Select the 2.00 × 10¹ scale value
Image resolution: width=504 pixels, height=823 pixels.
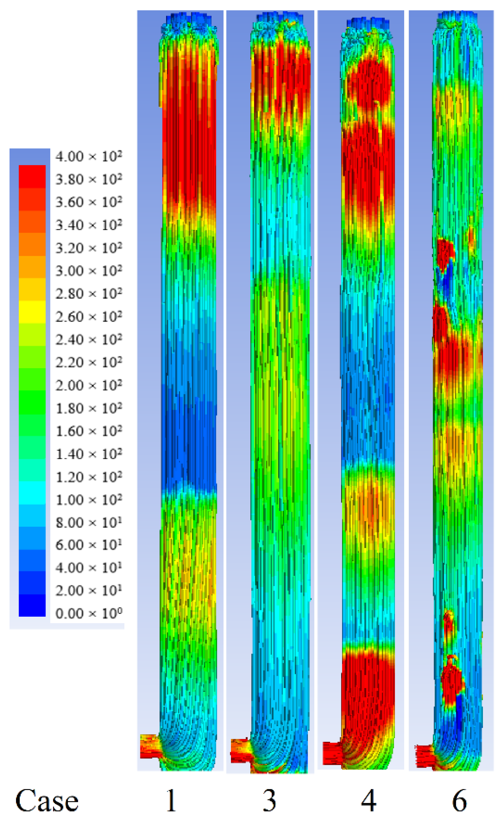(89, 590)
